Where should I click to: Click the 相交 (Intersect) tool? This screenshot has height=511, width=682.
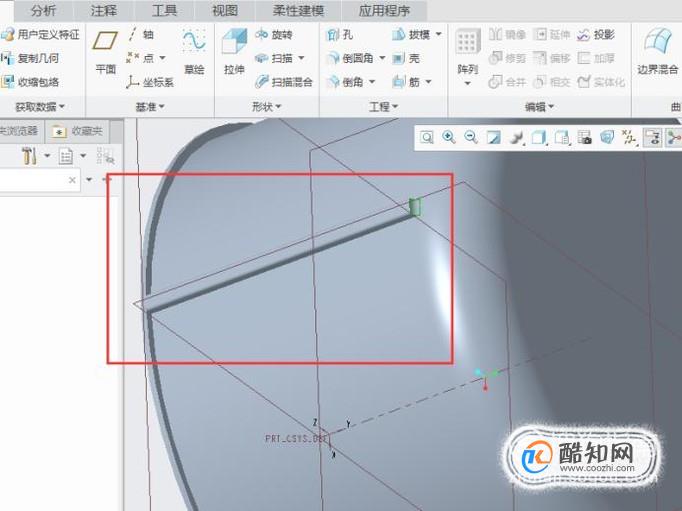tap(552, 81)
